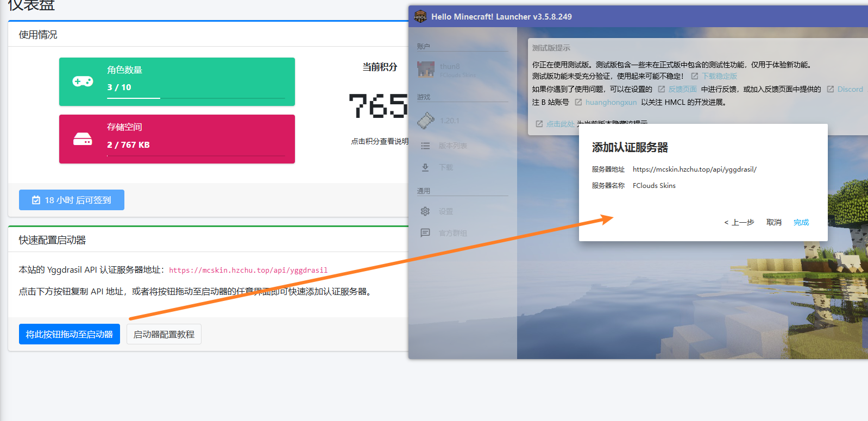The width and height of the screenshot is (868, 421).
Task: Click the gamepad icon in 角色数量 card
Action: [x=83, y=81]
